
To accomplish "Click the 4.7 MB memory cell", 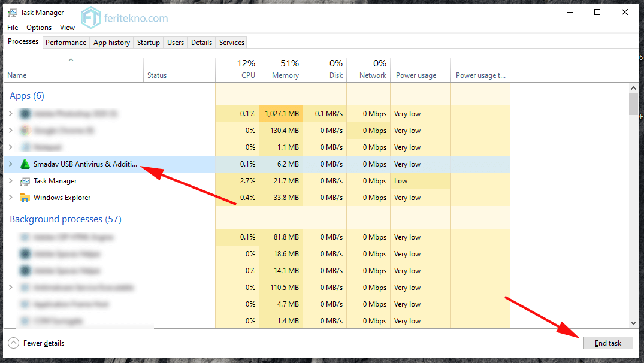I will (281, 304).
